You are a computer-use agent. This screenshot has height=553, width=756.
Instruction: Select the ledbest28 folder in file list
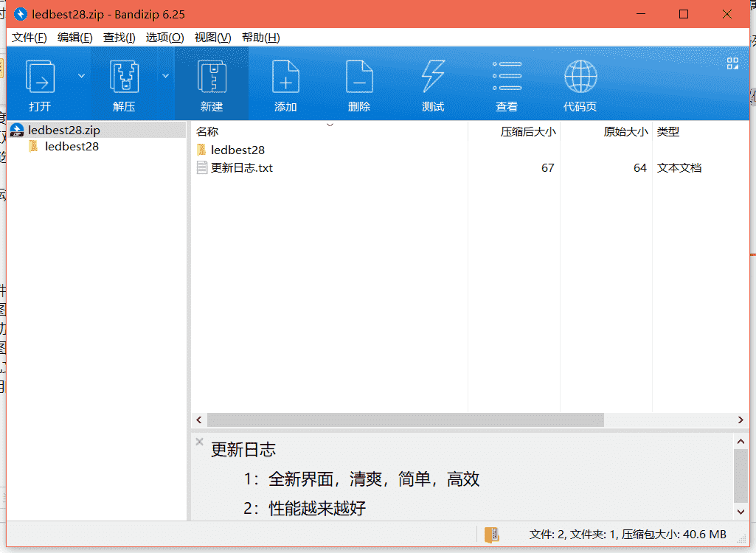[237, 150]
